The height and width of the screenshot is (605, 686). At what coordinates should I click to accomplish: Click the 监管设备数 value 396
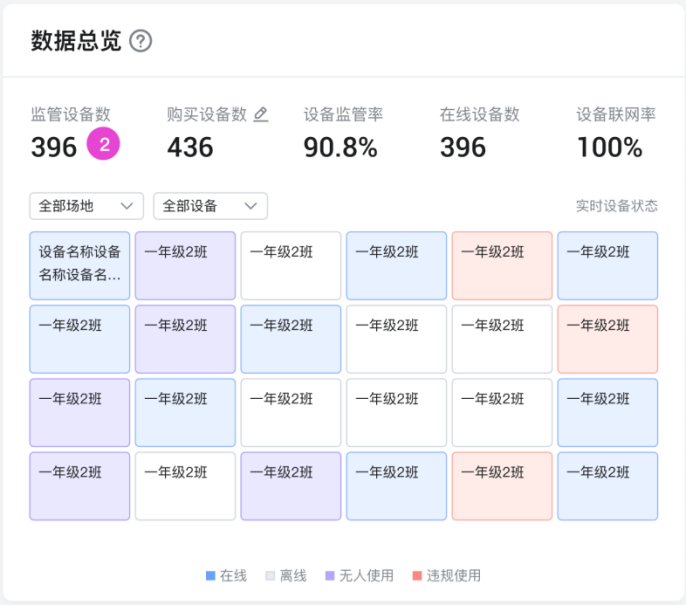[x=54, y=147]
